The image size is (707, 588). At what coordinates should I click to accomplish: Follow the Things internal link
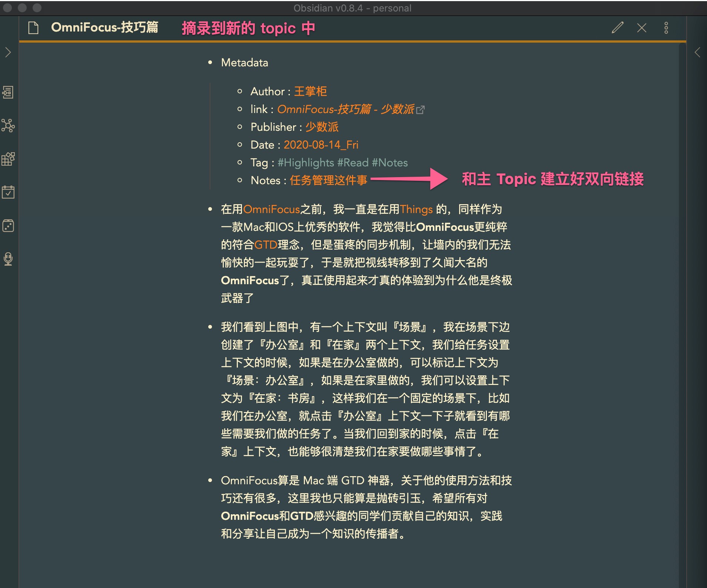pos(416,209)
